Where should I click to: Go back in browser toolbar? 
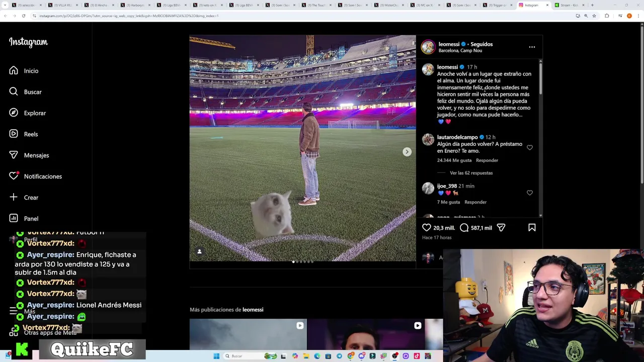tap(5, 16)
